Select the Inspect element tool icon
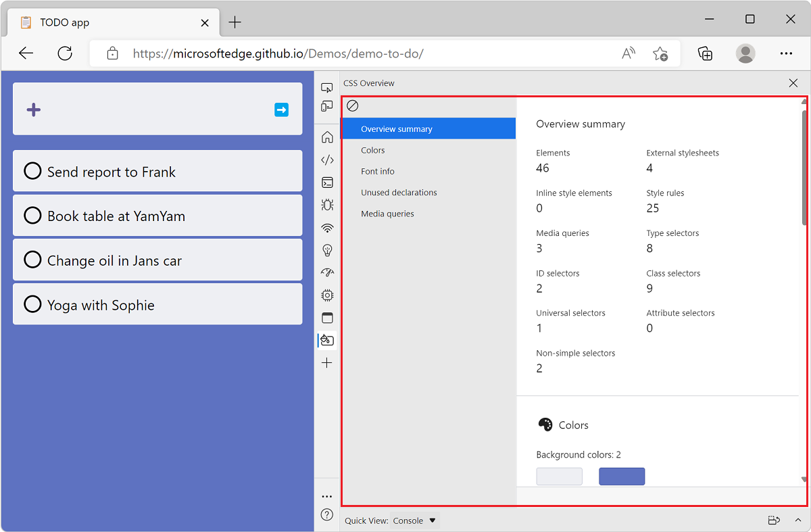Screen dimensions: 811x532 (326, 87)
